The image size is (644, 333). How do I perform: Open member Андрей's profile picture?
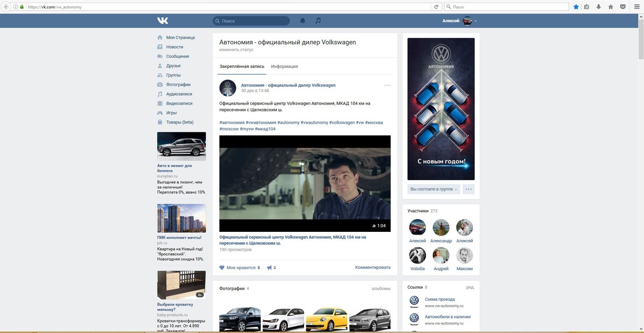tap(441, 255)
